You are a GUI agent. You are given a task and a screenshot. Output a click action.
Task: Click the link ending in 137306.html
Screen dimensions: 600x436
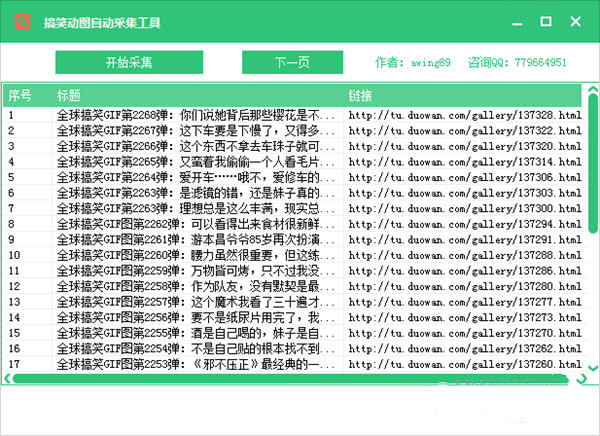(465, 177)
